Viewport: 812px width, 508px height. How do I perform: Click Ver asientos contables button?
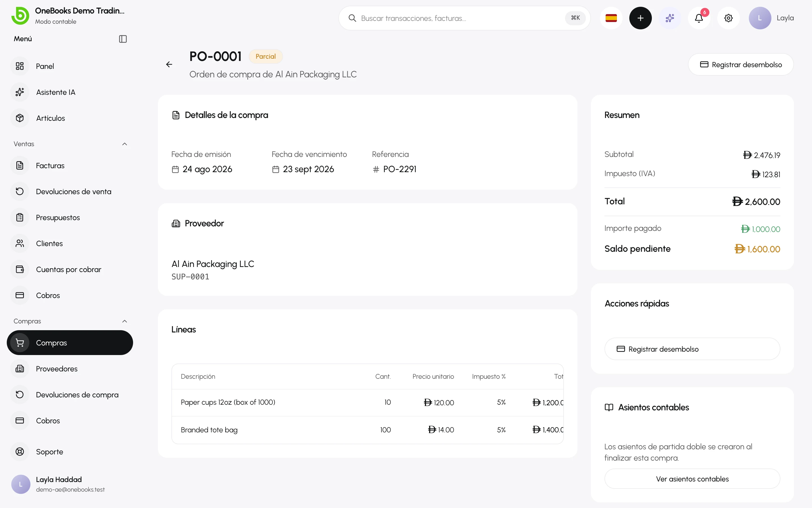click(x=692, y=479)
